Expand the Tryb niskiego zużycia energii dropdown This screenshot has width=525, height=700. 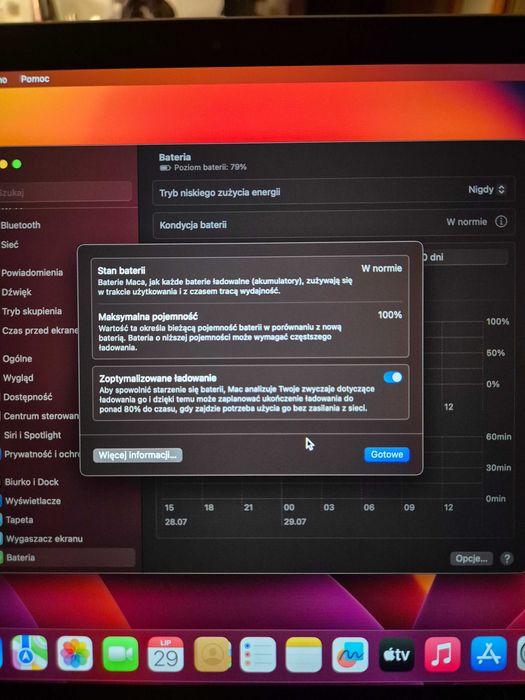click(x=487, y=190)
